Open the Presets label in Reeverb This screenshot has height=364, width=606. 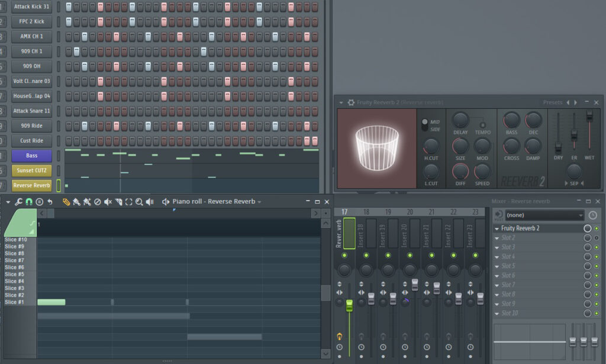coord(552,102)
